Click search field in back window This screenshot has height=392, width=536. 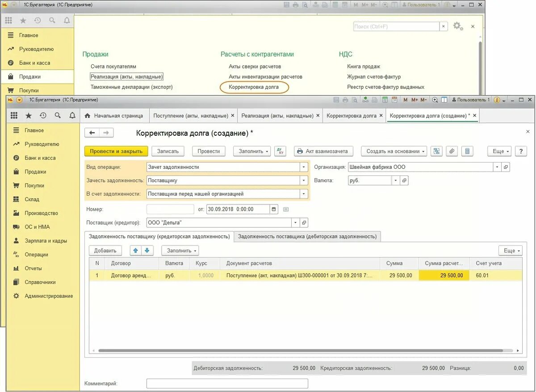click(x=396, y=27)
